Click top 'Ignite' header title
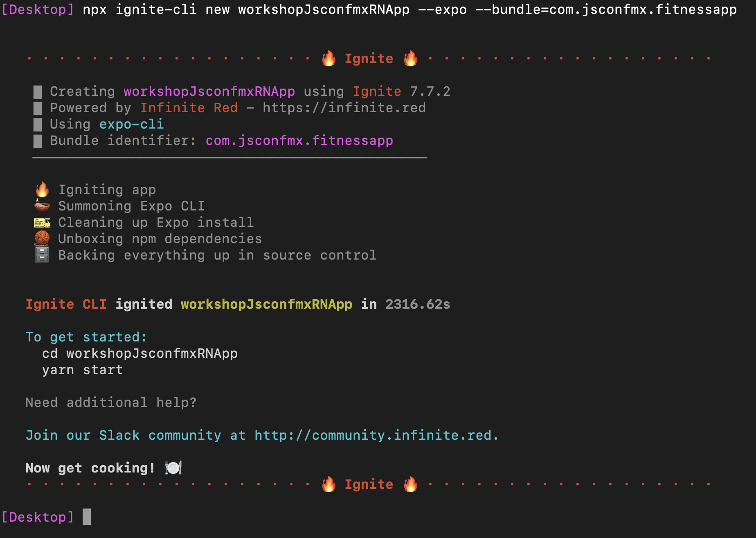 [369, 59]
